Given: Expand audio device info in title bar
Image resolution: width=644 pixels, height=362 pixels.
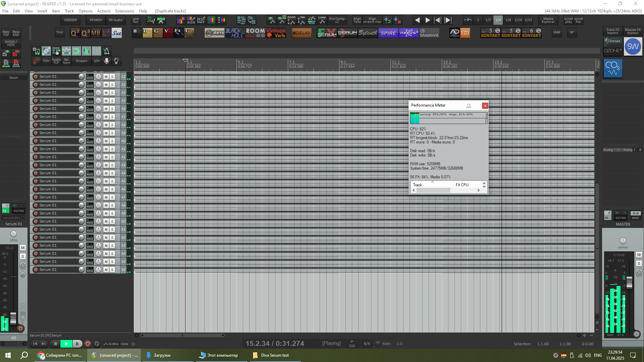Looking at the screenshot, I should pyautogui.click(x=593, y=11).
